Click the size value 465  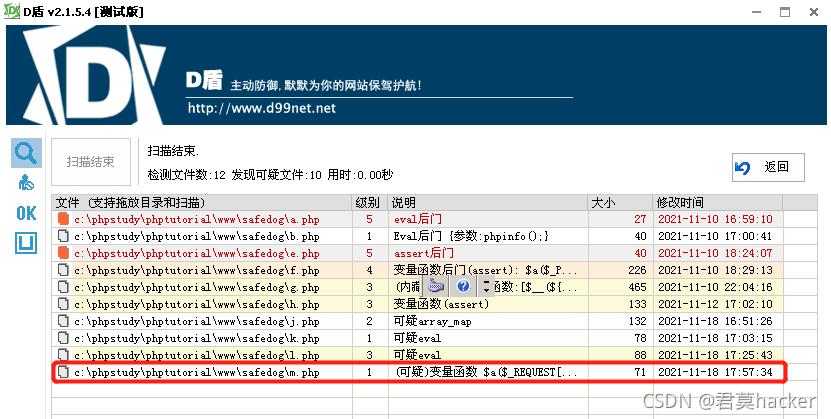click(x=637, y=287)
